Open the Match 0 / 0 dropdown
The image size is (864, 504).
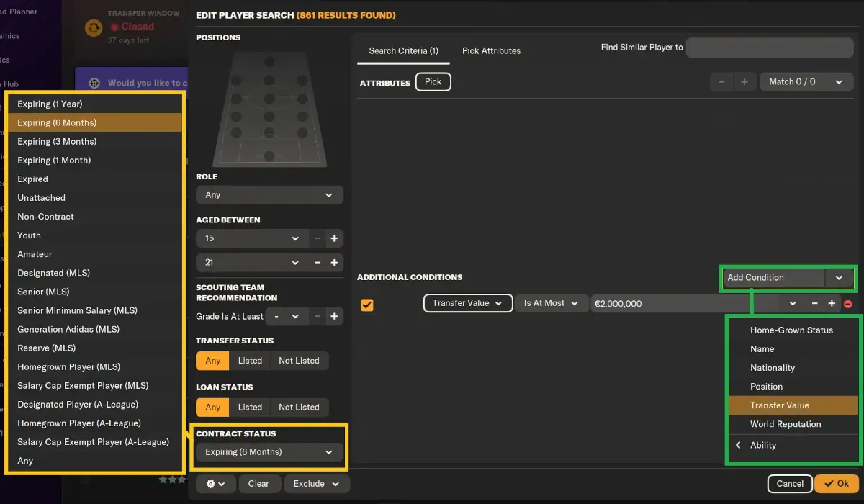[806, 82]
